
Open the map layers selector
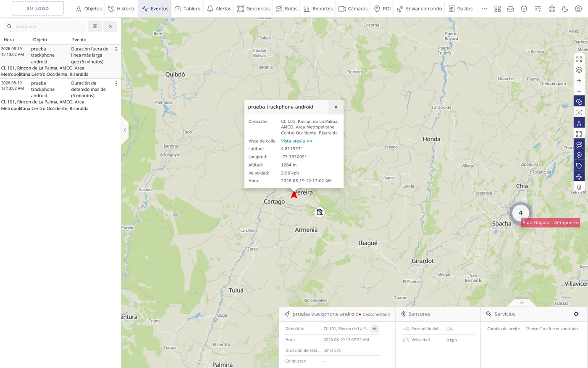[579, 70]
